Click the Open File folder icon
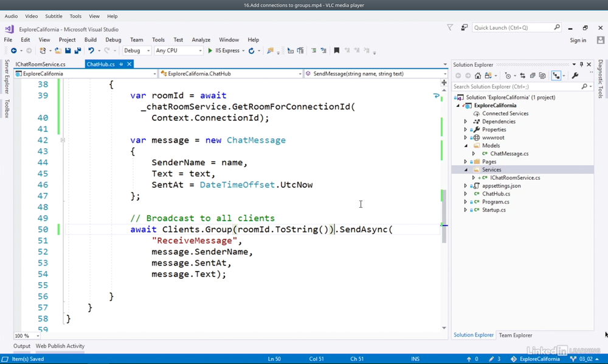The image size is (608, 364). pos(58,51)
